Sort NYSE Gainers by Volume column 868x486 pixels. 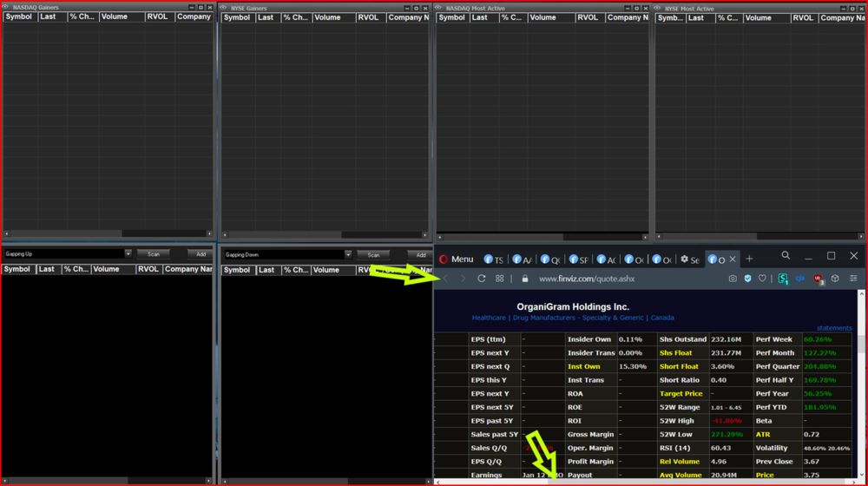[333, 17]
